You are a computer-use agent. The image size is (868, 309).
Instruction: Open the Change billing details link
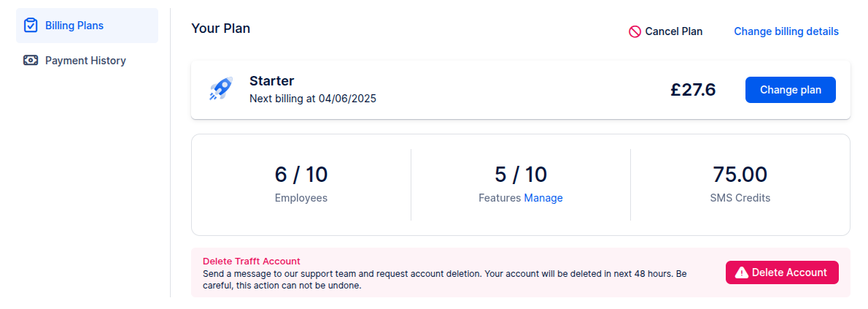[786, 31]
